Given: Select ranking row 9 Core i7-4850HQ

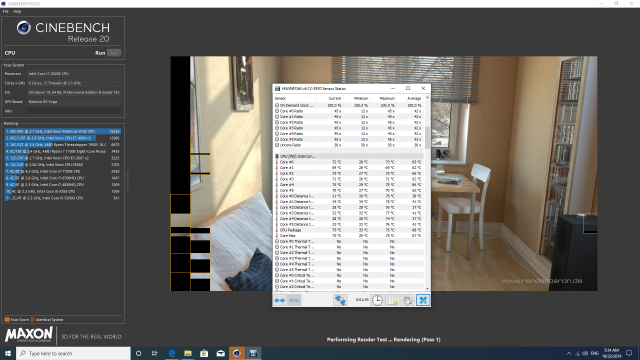Looking at the screenshot, I should point(62,184).
